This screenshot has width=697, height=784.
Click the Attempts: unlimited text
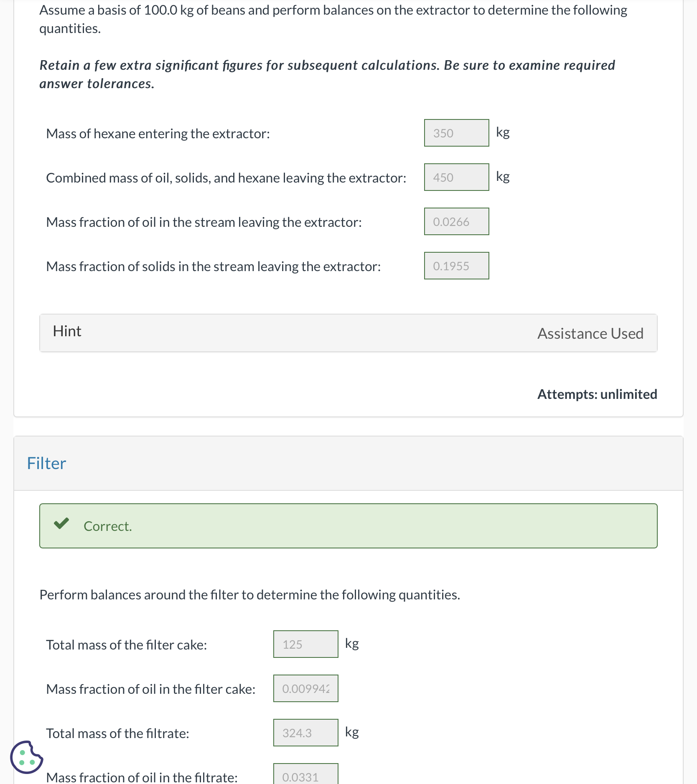597,394
